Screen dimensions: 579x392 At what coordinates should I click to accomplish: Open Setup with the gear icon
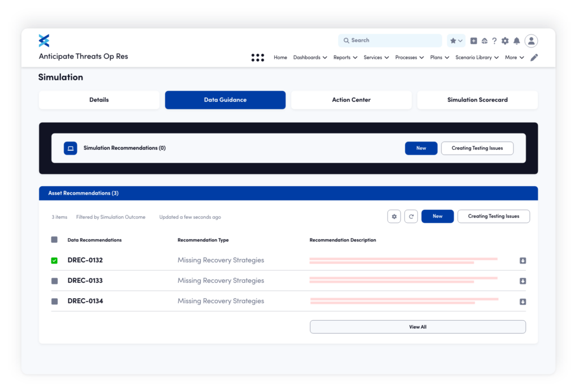point(505,41)
